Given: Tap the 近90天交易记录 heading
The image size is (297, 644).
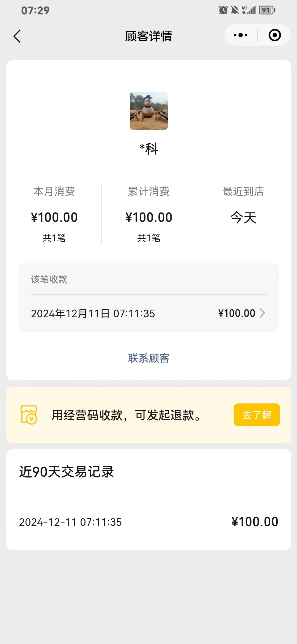Looking at the screenshot, I should pos(67,472).
